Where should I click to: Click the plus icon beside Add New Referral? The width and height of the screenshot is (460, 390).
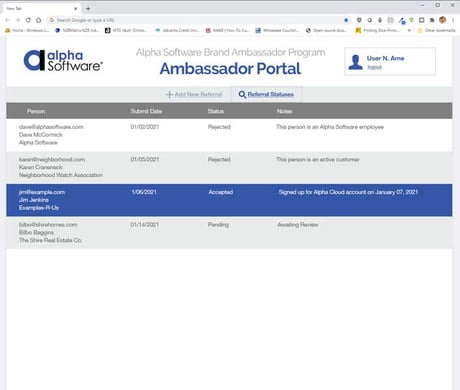pos(169,95)
